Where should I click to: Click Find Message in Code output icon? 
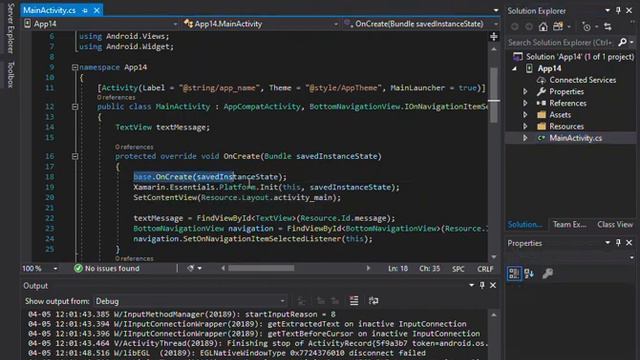[302, 301]
